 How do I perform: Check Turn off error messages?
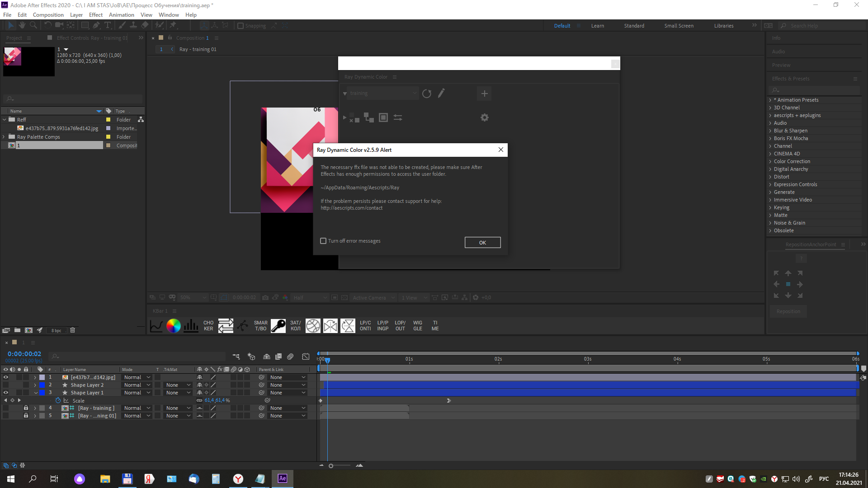coord(323,241)
